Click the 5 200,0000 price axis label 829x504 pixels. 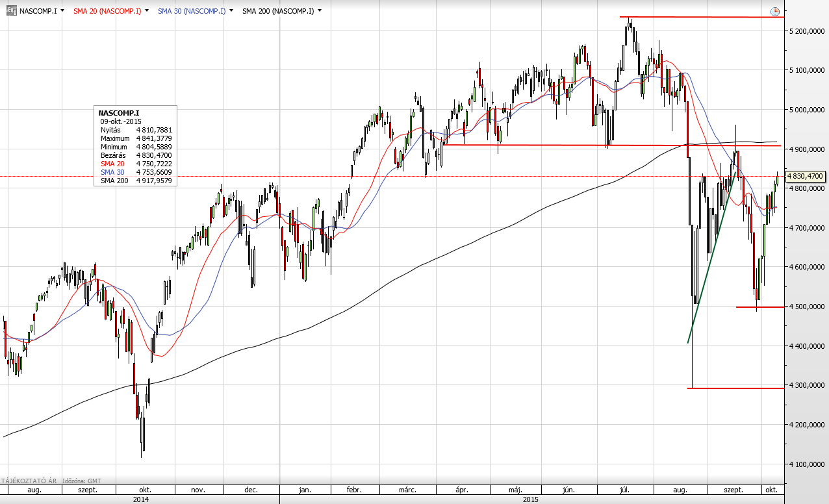[x=806, y=31]
